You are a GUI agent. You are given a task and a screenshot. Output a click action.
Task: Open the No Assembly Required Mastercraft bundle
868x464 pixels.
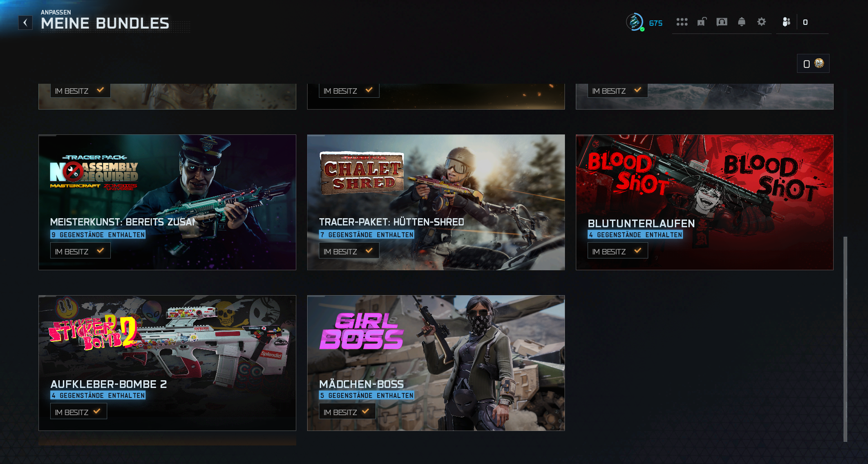[x=167, y=202]
